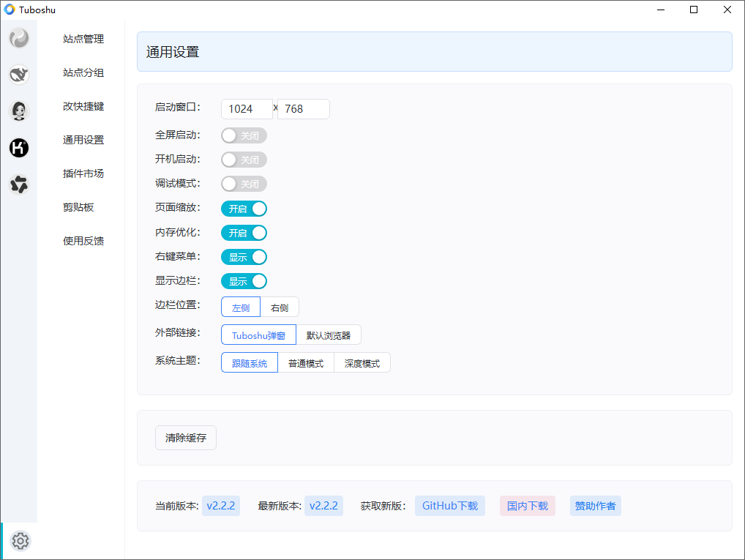The image size is (745, 560).
Task: Hide the sidebar via 显示边栏 switch
Action: (x=244, y=281)
